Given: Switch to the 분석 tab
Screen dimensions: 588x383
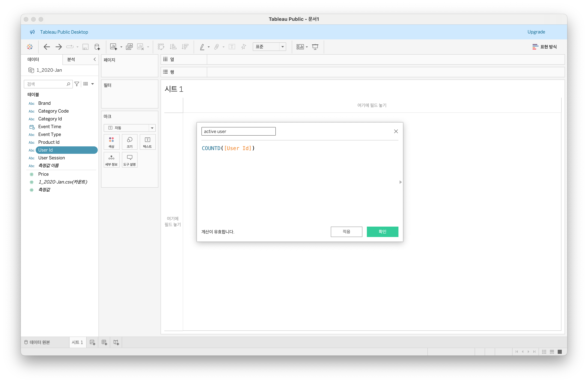Looking at the screenshot, I should point(71,59).
